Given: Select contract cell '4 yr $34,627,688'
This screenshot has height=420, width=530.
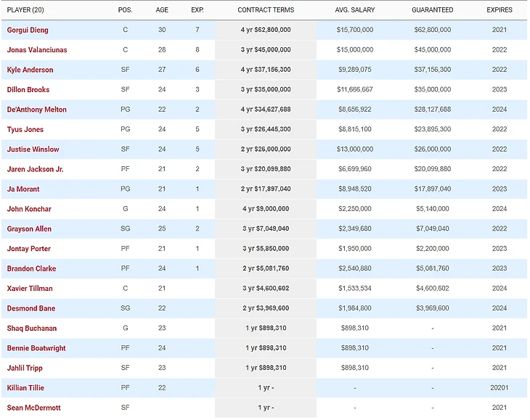Looking at the screenshot, I should (x=266, y=110).
